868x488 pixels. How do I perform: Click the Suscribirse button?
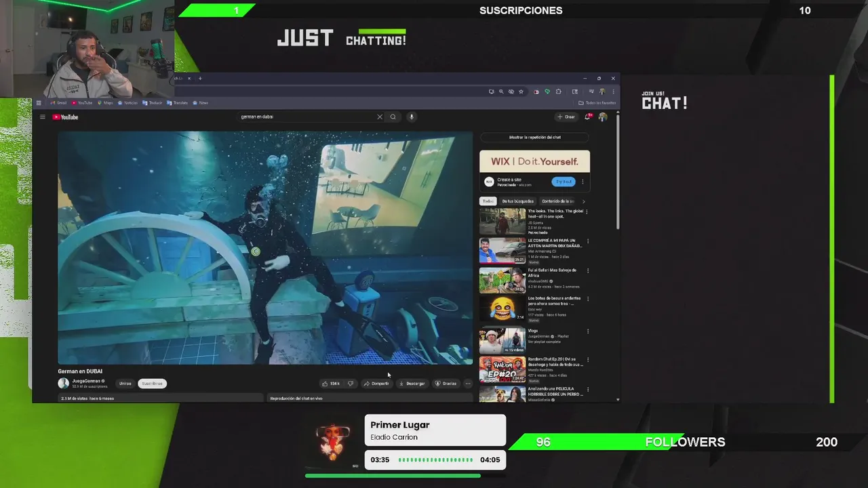[x=152, y=384]
